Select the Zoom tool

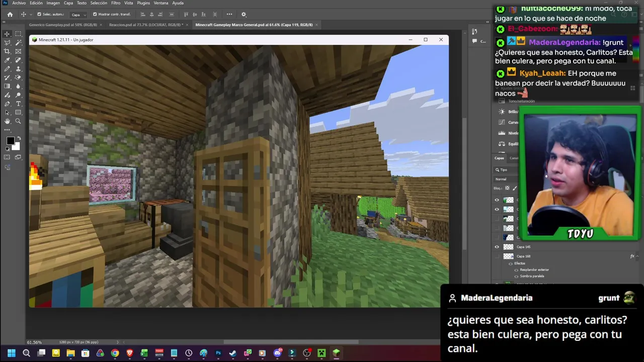18,121
